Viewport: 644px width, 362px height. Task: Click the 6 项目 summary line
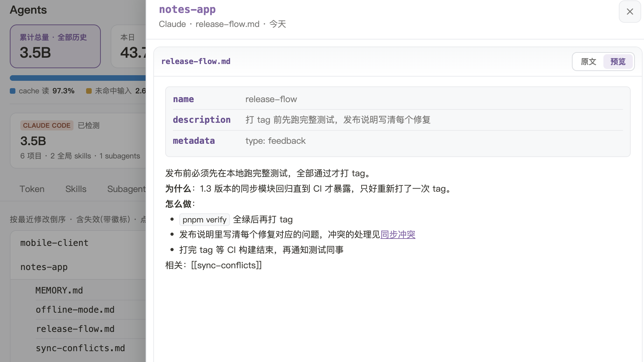click(x=80, y=156)
